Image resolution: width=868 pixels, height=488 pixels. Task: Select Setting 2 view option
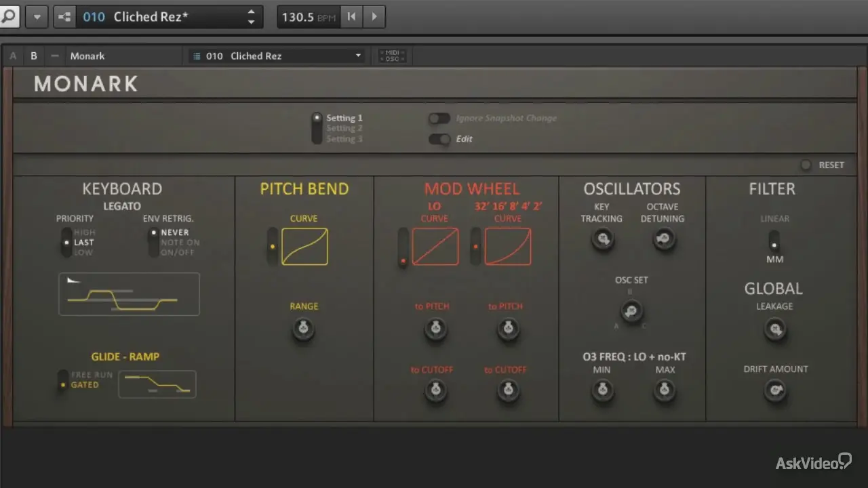(x=344, y=128)
